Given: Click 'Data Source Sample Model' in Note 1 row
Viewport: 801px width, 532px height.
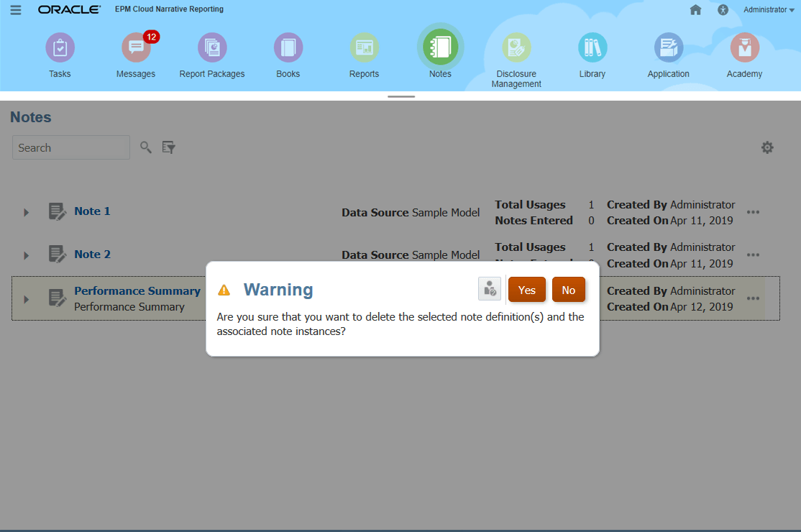Looking at the screenshot, I should pyautogui.click(x=411, y=212).
